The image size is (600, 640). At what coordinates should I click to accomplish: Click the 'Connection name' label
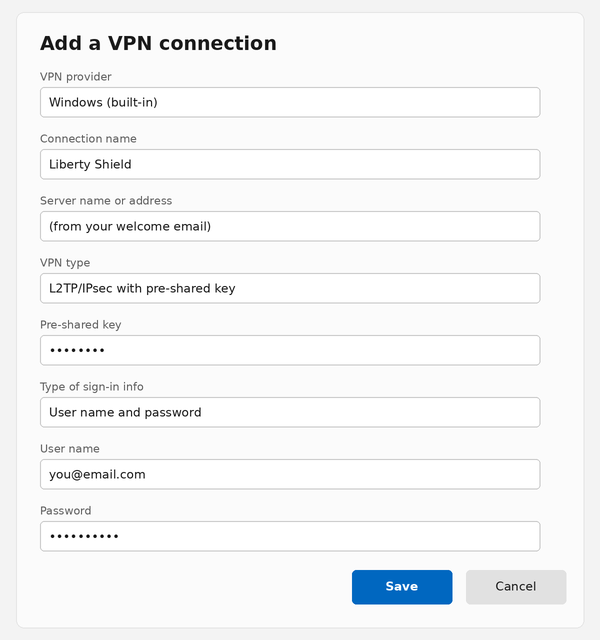(88, 139)
